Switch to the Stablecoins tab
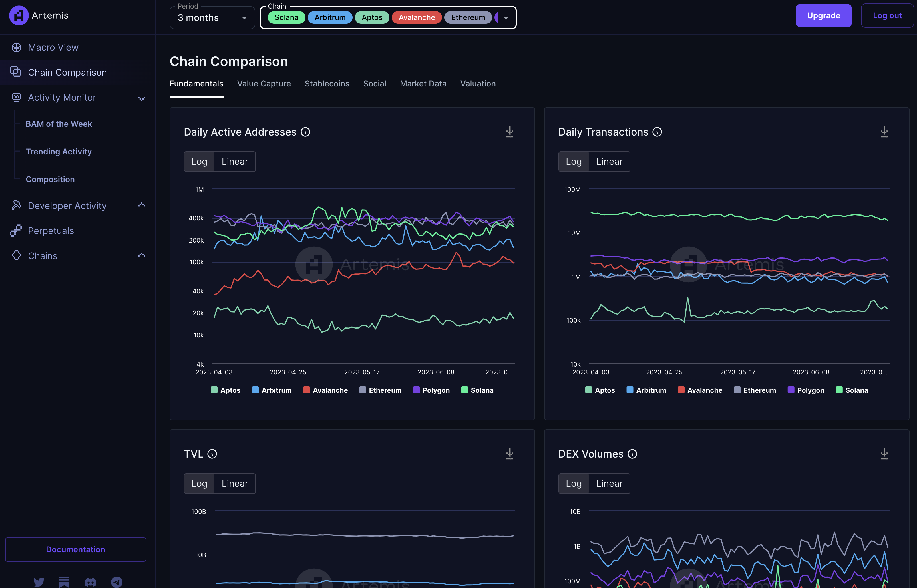This screenshot has width=917, height=588. [327, 84]
